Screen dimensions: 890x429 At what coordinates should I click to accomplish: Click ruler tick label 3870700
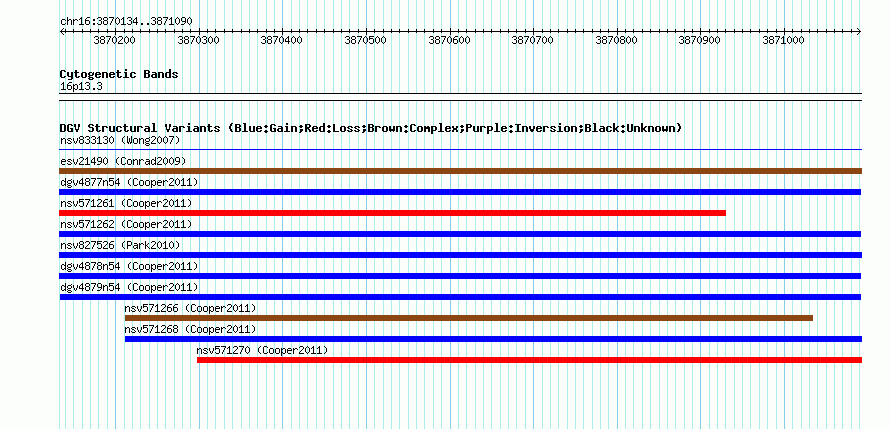click(x=533, y=40)
